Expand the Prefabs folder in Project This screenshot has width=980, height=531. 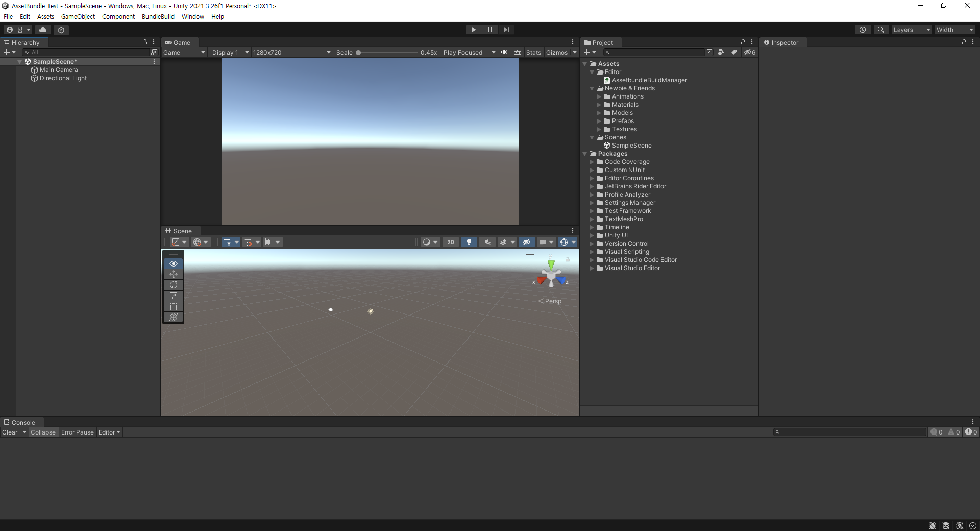pyautogui.click(x=599, y=121)
